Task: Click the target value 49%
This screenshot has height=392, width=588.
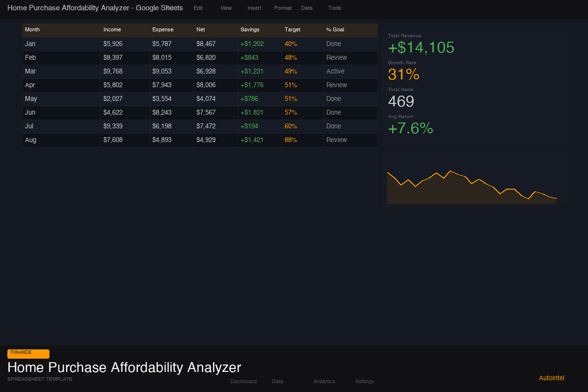Action: pyautogui.click(x=291, y=71)
